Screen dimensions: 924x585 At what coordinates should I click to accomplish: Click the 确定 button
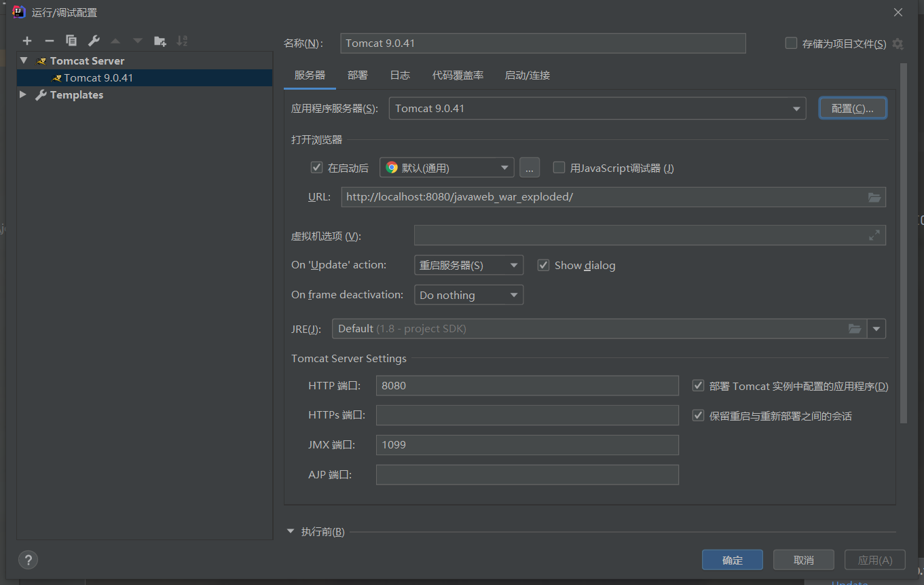(733, 560)
